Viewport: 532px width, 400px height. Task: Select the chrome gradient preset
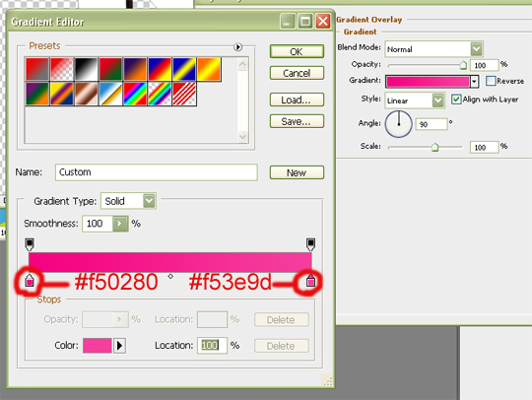point(110,94)
